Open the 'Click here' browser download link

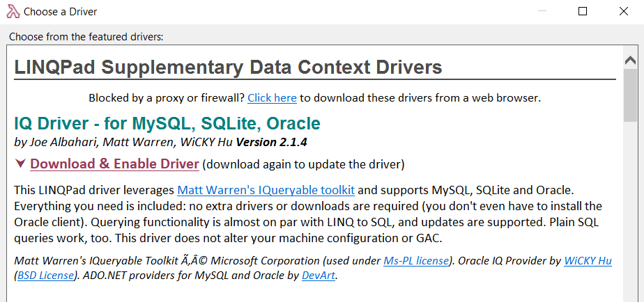(272, 98)
